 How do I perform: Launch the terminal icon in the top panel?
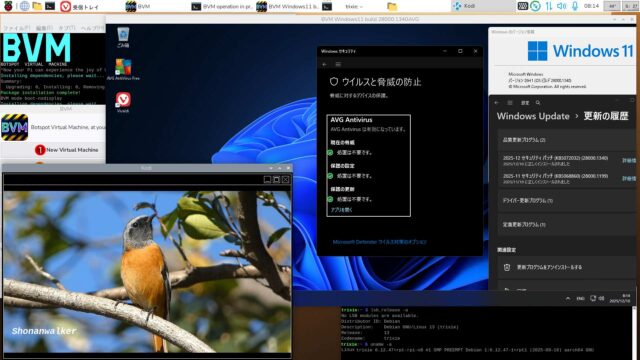(50, 6)
